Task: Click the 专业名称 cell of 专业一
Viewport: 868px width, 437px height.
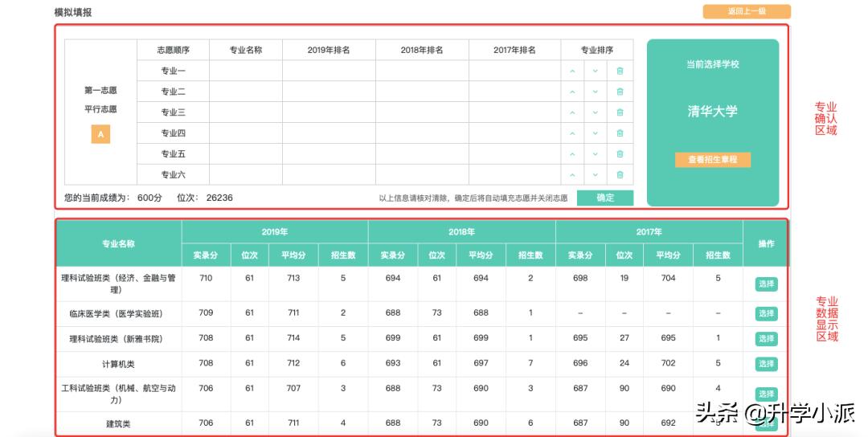Action: coord(246,71)
